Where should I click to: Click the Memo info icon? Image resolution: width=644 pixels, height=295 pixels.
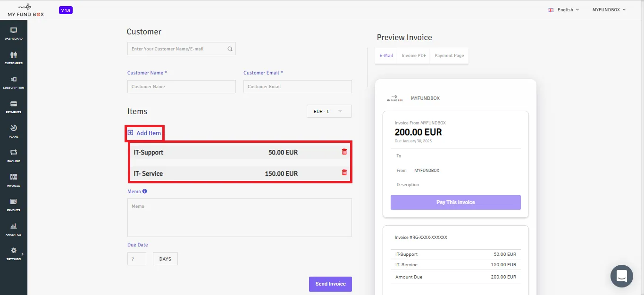pyautogui.click(x=145, y=191)
